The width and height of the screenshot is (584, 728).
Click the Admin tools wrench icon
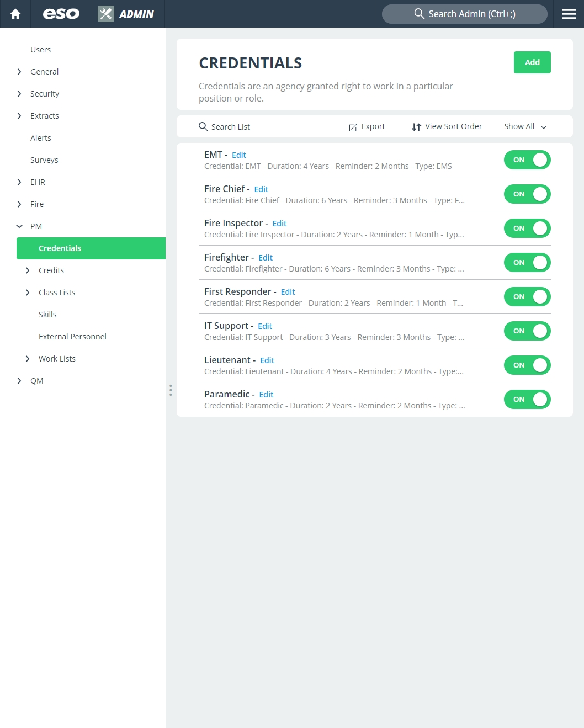[106, 14]
